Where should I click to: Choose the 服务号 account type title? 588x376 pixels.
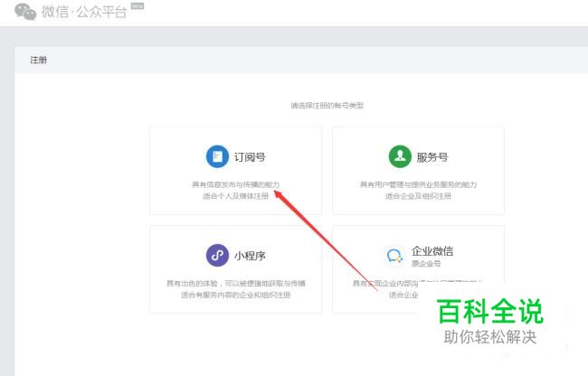point(432,157)
